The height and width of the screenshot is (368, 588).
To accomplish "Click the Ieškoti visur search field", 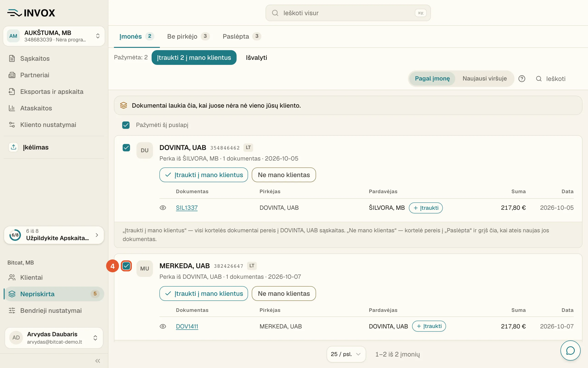I will pyautogui.click(x=348, y=13).
